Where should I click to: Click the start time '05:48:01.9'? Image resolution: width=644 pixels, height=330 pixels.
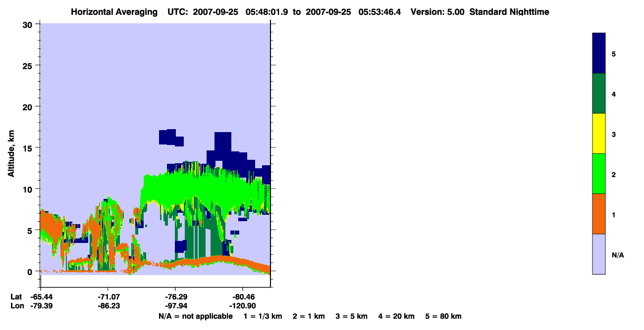(x=268, y=12)
